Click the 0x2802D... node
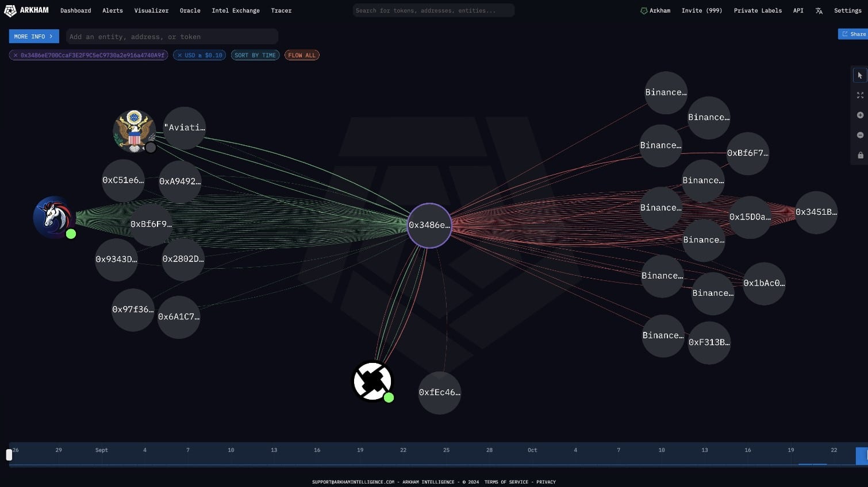The height and width of the screenshot is (487, 868). click(183, 259)
